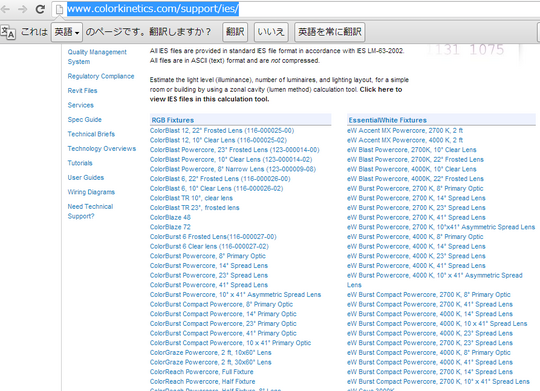Open eW Burst Powercore 2700 K 10°x41° Asymmetric

[x=441, y=227]
